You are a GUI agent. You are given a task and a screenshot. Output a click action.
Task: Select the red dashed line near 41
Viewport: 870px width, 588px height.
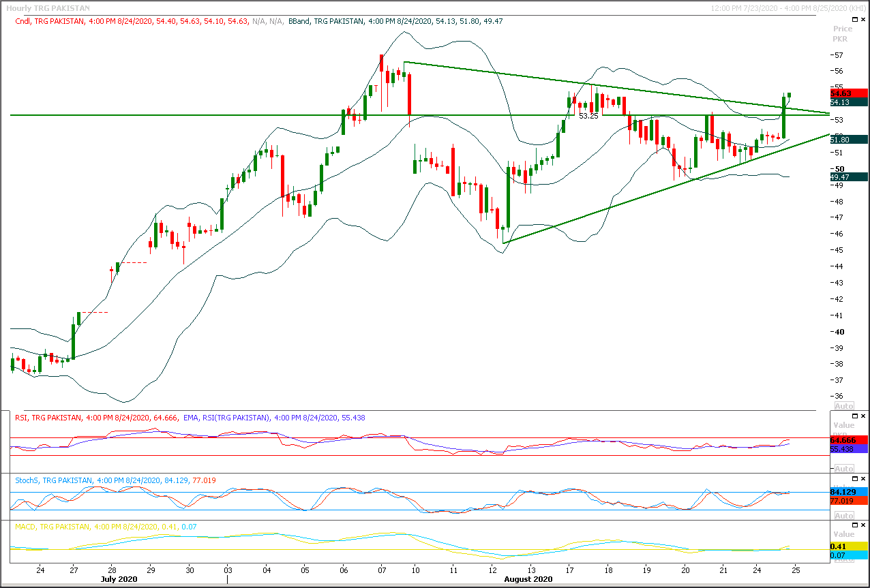[x=95, y=312]
